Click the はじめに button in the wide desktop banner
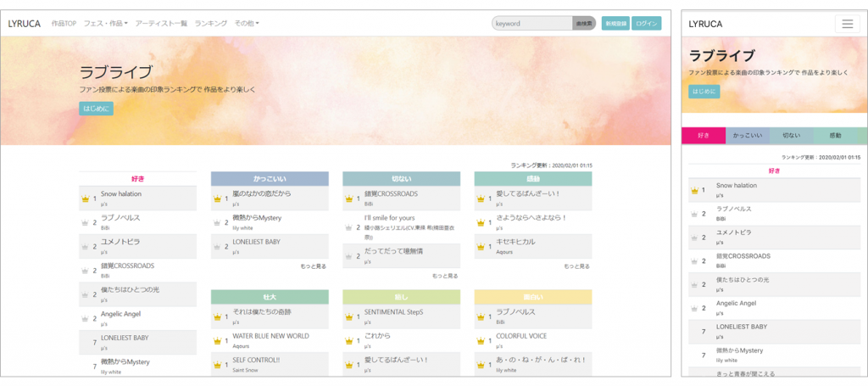Image resolution: width=868 pixels, height=386 pixels. point(97,109)
